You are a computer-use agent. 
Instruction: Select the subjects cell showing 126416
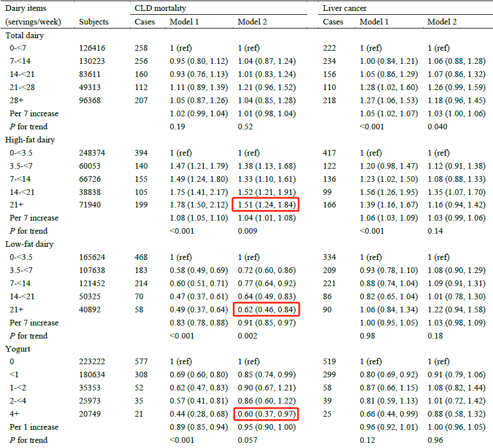click(x=92, y=48)
